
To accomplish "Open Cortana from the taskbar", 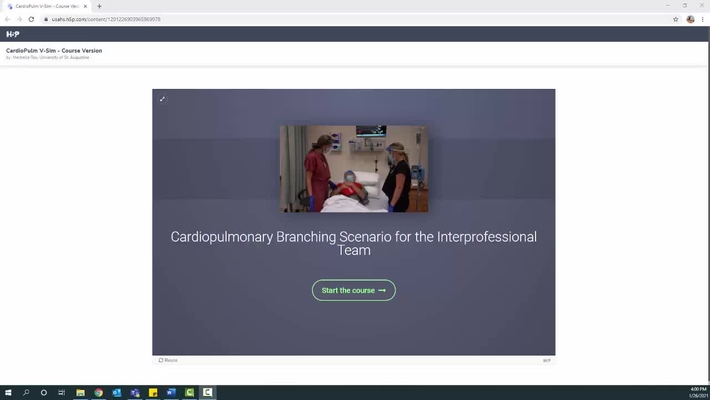I will [43, 392].
